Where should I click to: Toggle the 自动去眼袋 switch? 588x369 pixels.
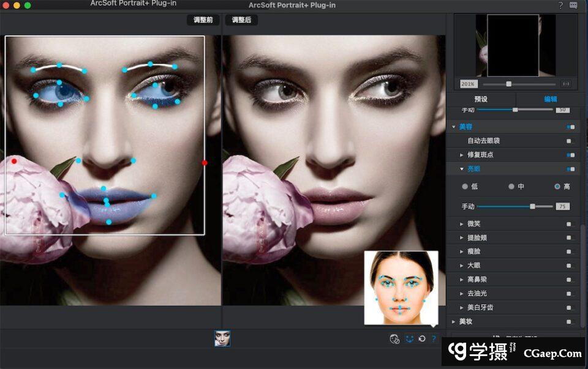569,141
